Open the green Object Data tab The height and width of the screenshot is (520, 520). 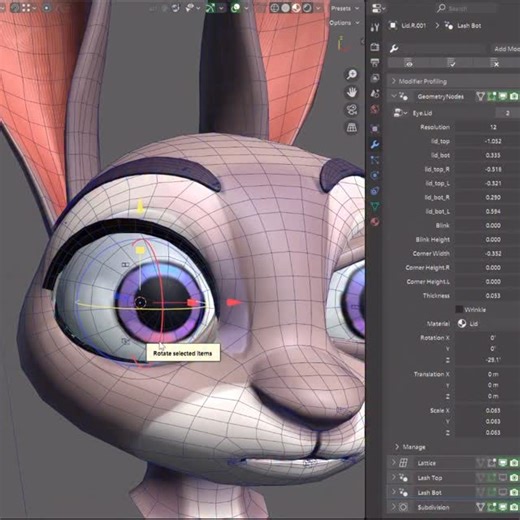tap(375, 206)
